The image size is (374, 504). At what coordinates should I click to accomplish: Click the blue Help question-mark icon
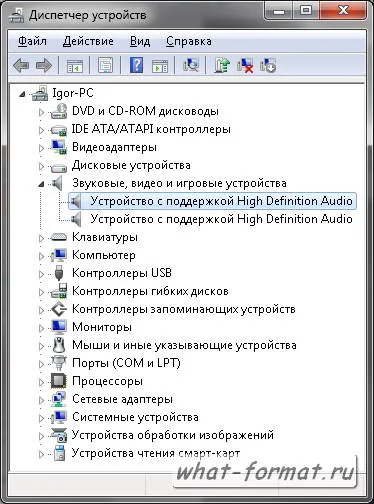136,65
